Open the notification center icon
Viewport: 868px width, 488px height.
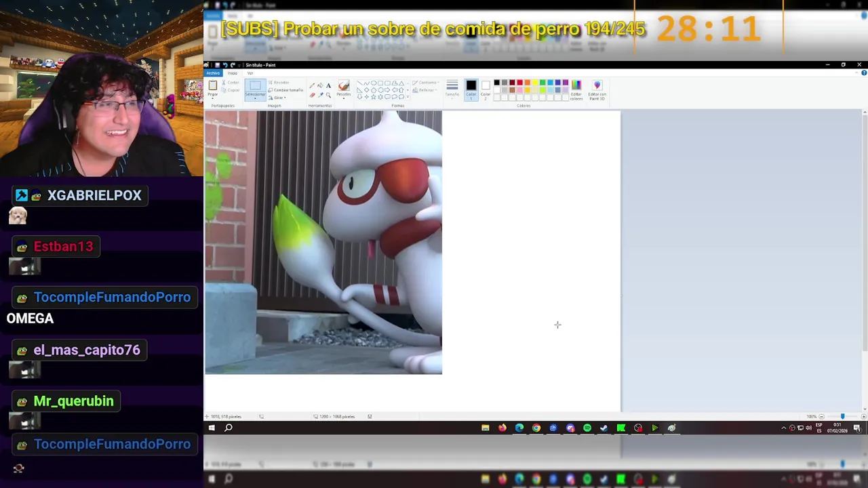tap(857, 428)
